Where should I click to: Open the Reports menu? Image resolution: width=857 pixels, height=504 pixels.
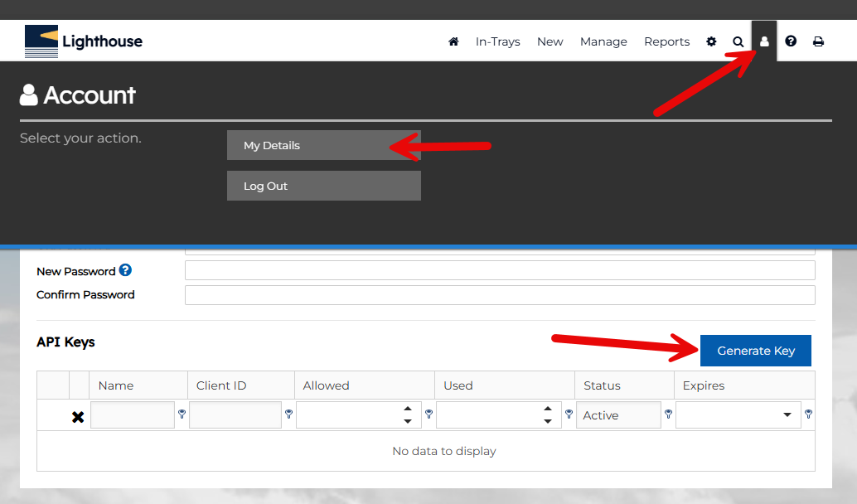(666, 41)
